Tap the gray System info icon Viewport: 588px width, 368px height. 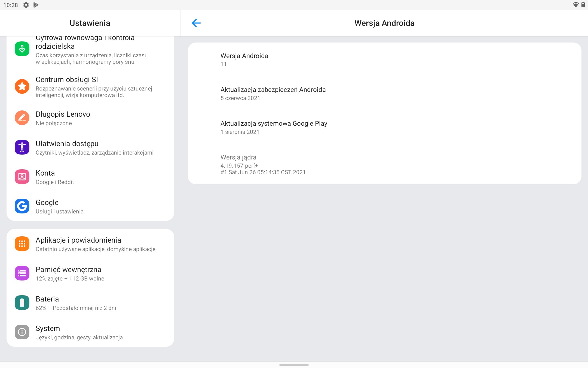pos(22,332)
